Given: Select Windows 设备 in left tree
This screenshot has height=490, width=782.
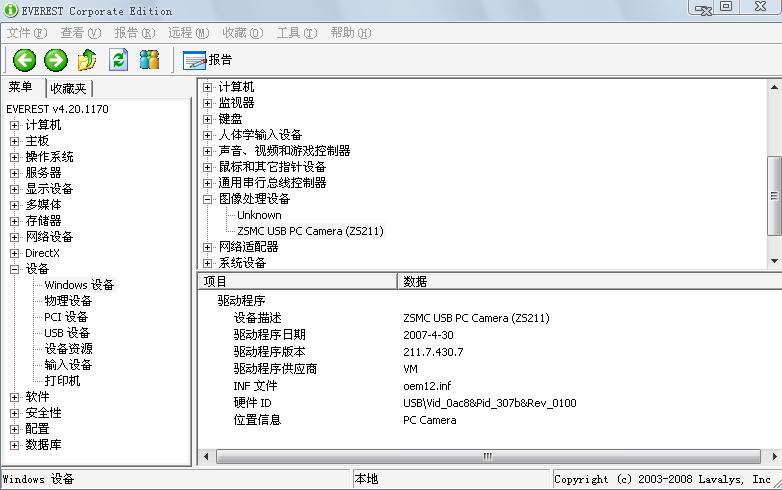Looking at the screenshot, I should coord(79,285).
